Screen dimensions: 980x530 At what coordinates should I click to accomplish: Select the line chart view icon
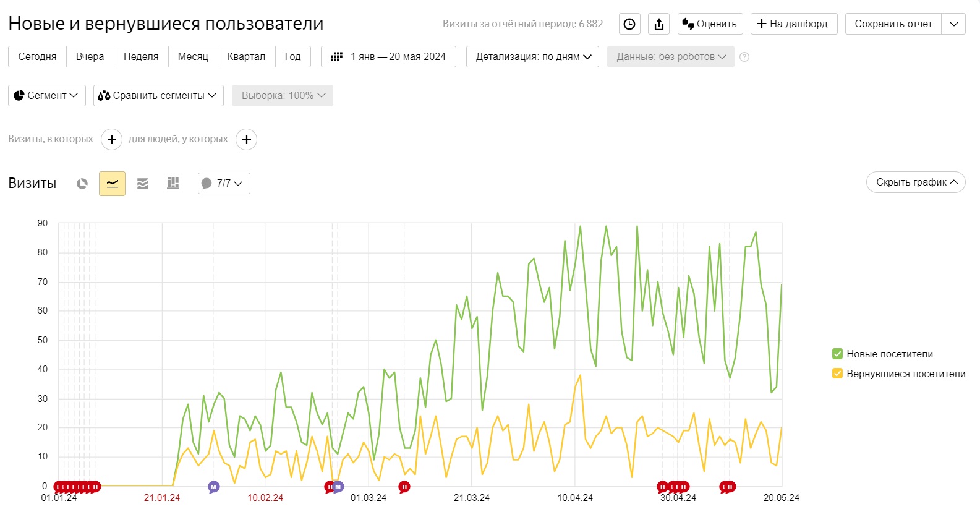(x=112, y=184)
